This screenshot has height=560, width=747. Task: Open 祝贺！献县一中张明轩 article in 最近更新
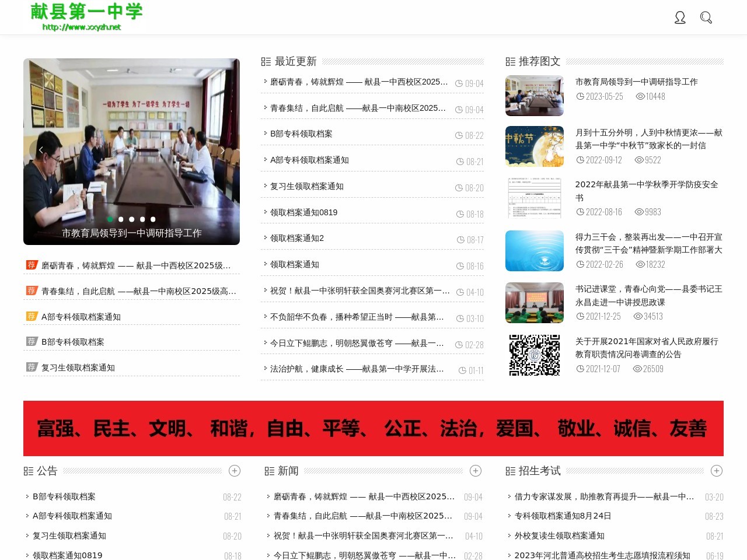point(360,290)
